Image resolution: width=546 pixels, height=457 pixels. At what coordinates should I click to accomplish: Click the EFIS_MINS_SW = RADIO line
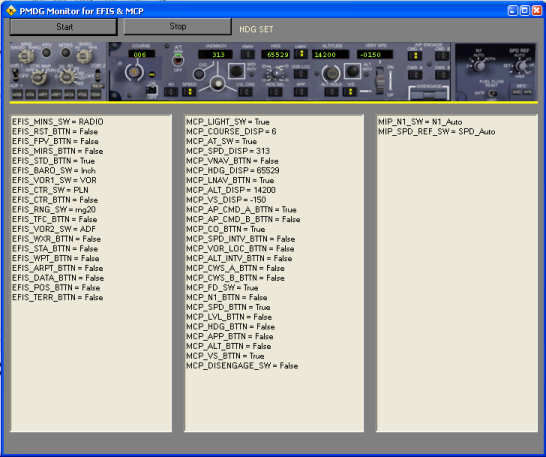coord(57,122)
